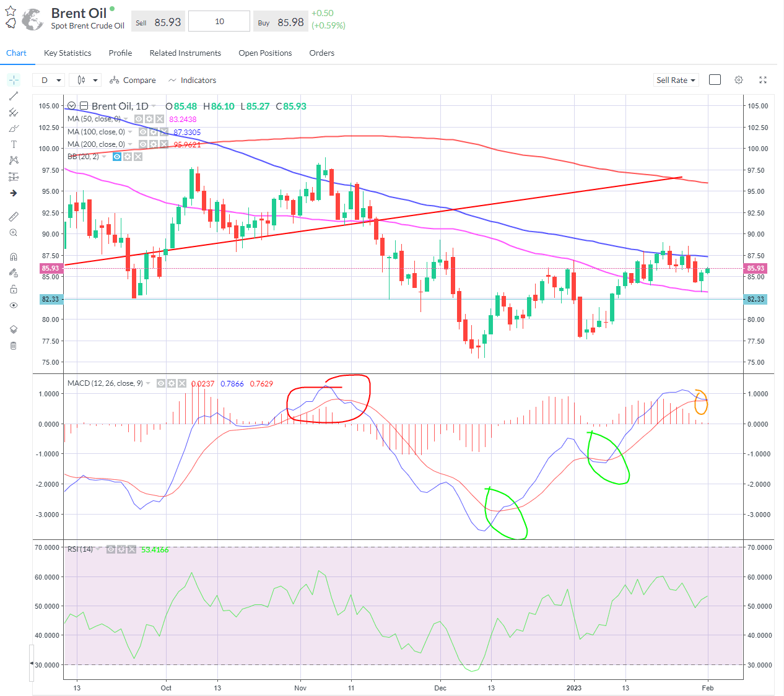784x696 pixels.
Task: Hide the MACD indicator
Action: 161,383
